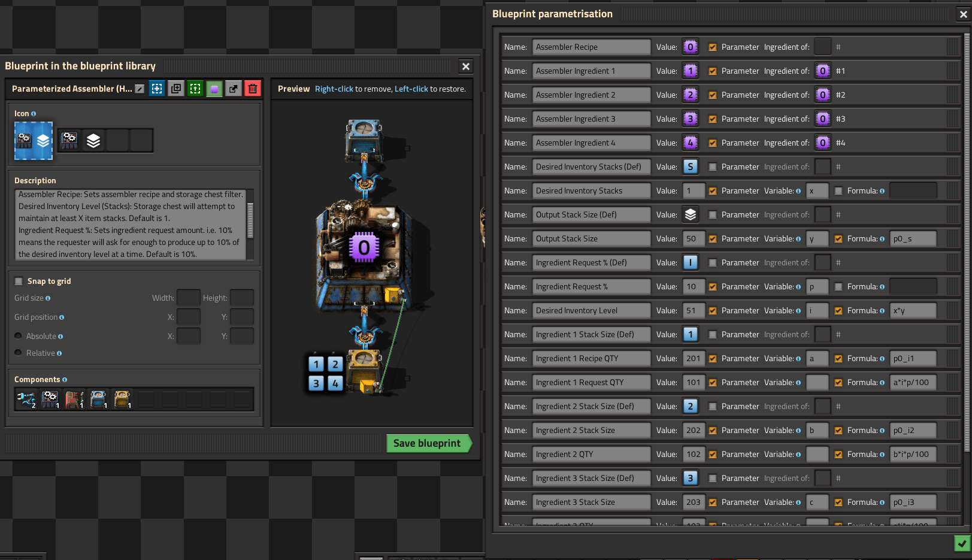Click the green upgrade blueprint icon
The image size is (972, 560).
point(195,89)
